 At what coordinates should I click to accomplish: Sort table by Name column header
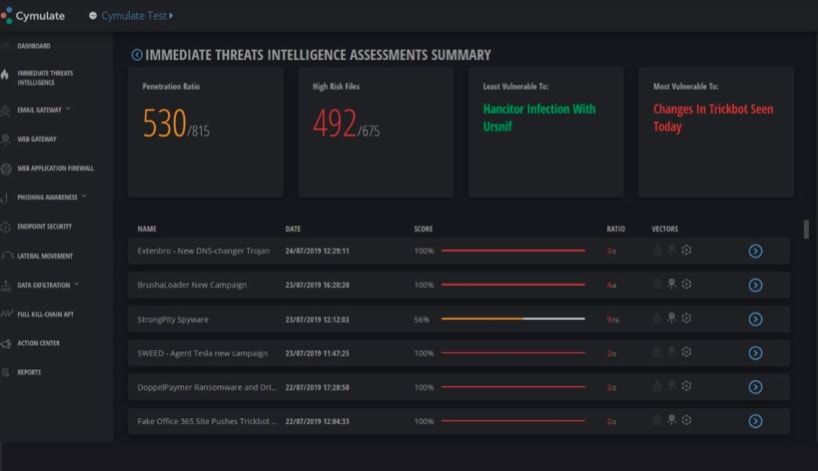147,229
